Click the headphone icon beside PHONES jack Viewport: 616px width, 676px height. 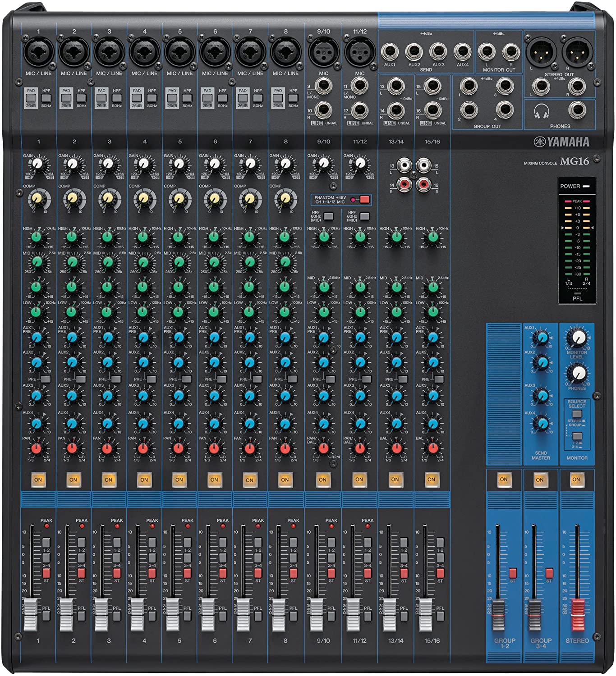click(x=541, y=111)
